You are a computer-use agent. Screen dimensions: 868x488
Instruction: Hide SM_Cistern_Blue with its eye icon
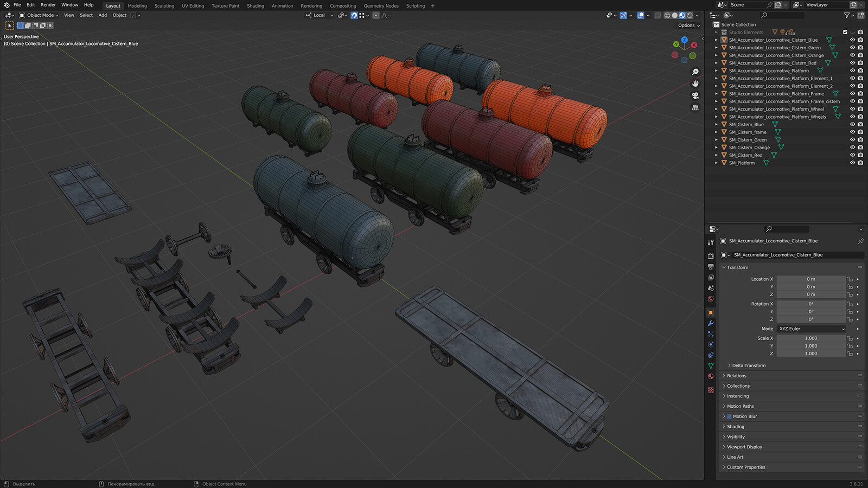852,124
